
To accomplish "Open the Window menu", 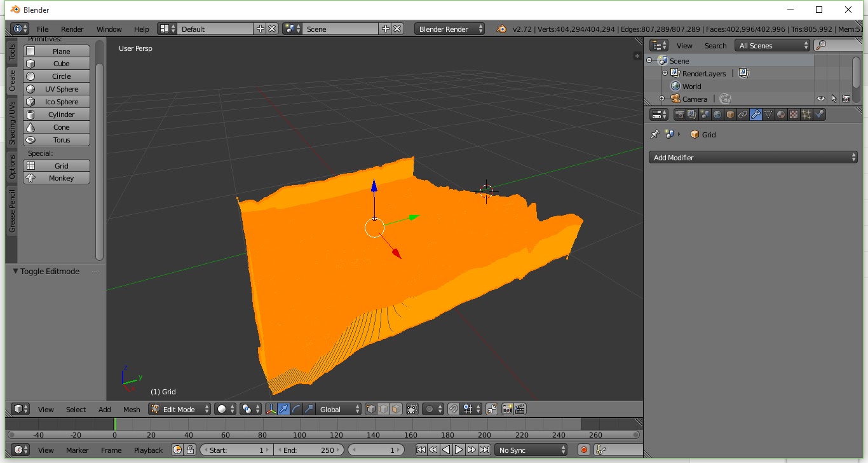I will click(x=109, y=29).
